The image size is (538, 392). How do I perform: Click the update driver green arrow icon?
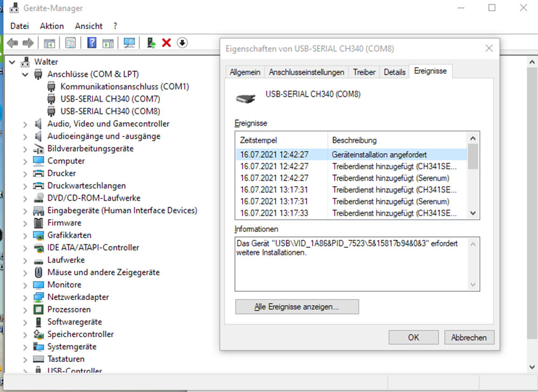152,43
